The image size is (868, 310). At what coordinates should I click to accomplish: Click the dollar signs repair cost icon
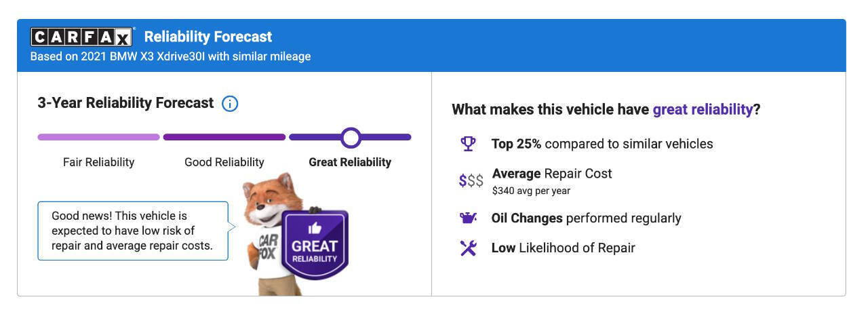pos(471,180)
